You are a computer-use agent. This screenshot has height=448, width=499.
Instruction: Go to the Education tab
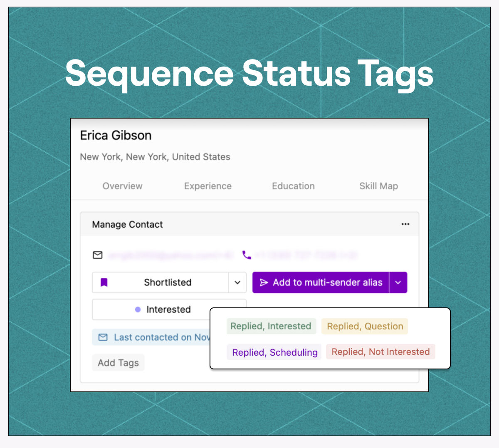pos(293,186)
